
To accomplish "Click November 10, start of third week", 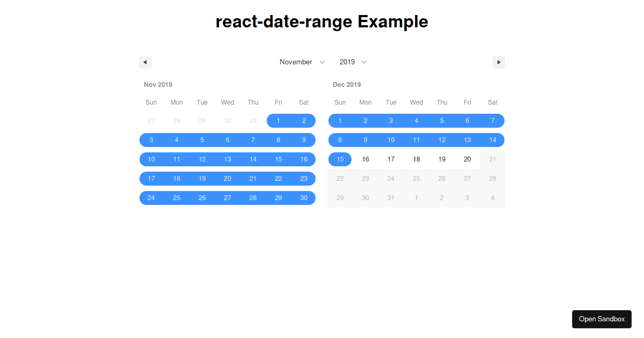I will [151, 159].
